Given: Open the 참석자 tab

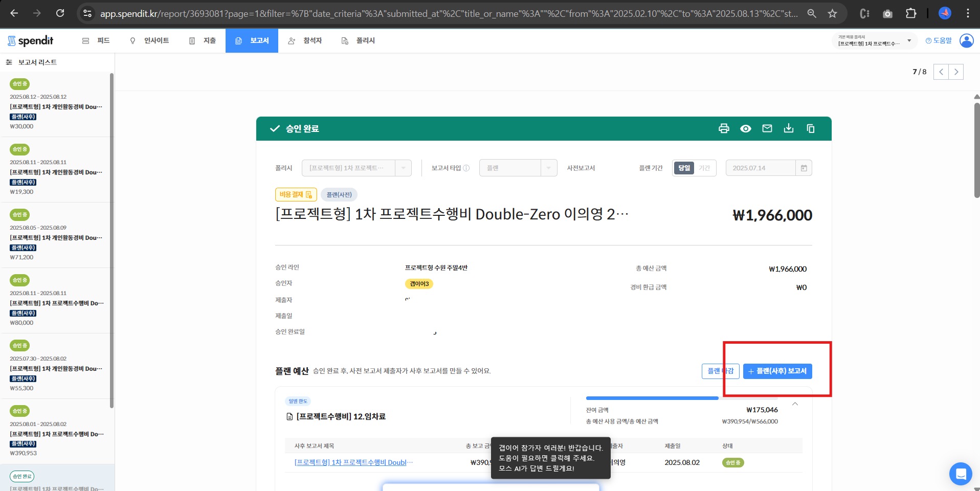Looking at the screenshot, I should (305, 40).
